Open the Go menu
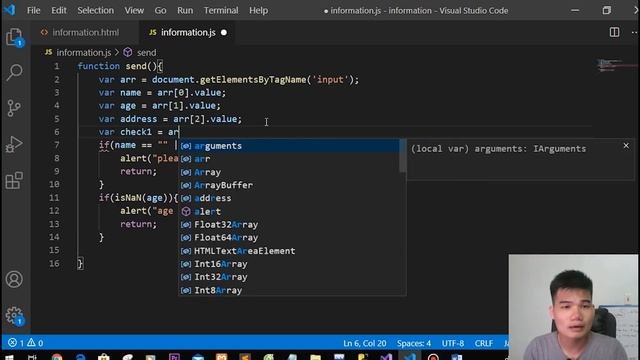This screenshot has height=360, width=640. [160, 10]
